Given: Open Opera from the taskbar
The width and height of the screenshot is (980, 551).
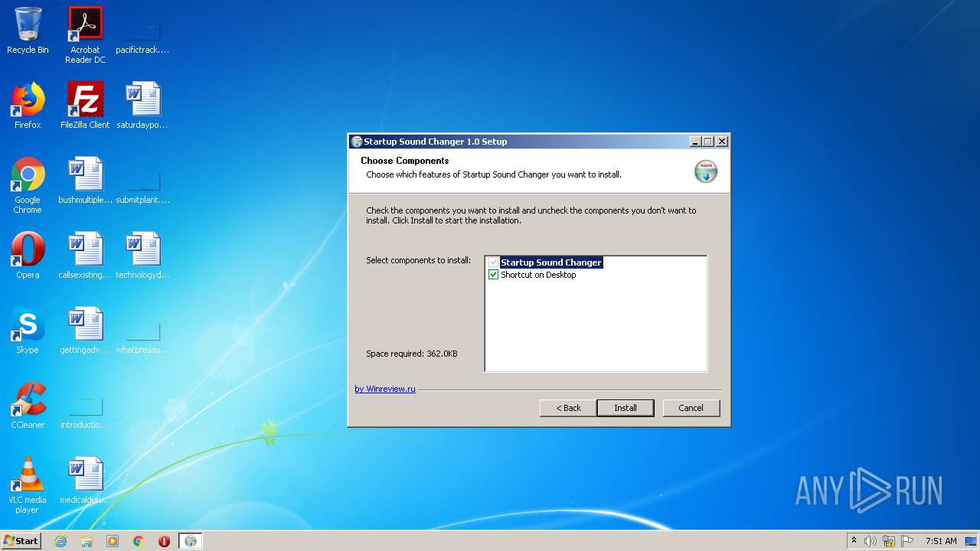Looking at the screenshot, I should click(x=164, y=541).
